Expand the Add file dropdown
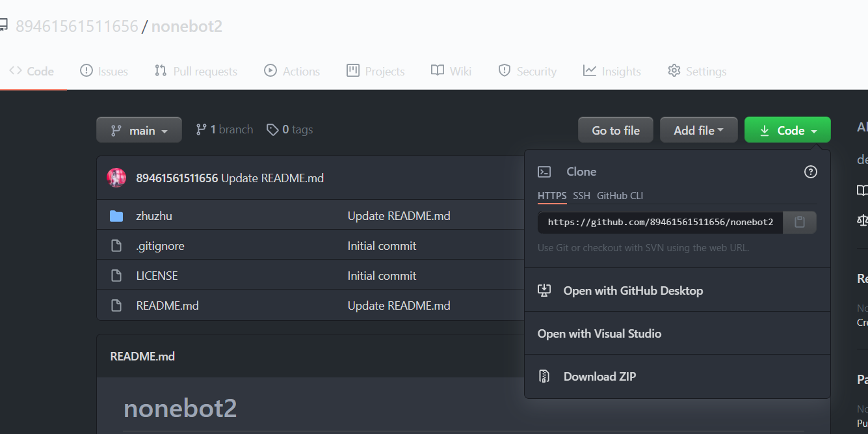 click(699, 130)
